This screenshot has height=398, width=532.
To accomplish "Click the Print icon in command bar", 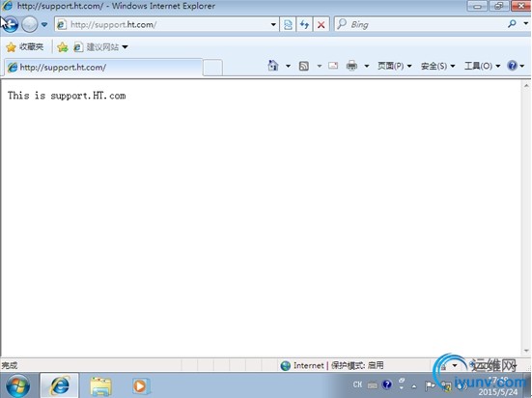I will tap(351, 65).
